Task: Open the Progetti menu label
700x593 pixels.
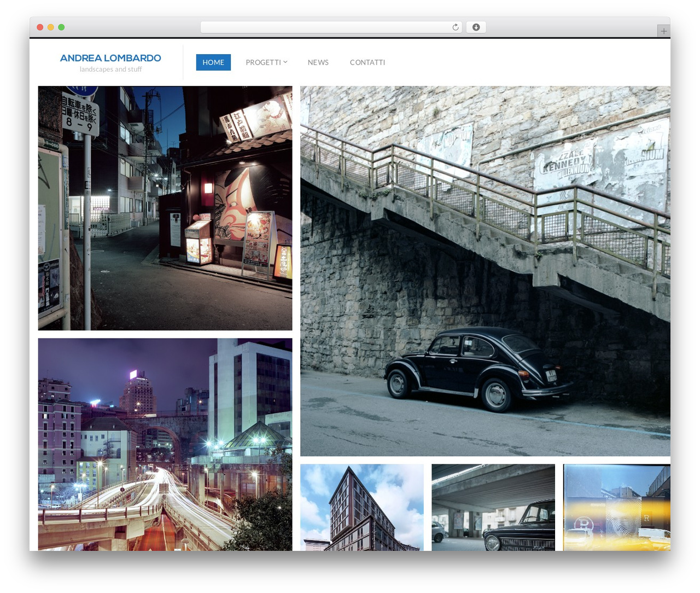Action: click(x=263, y=62)
